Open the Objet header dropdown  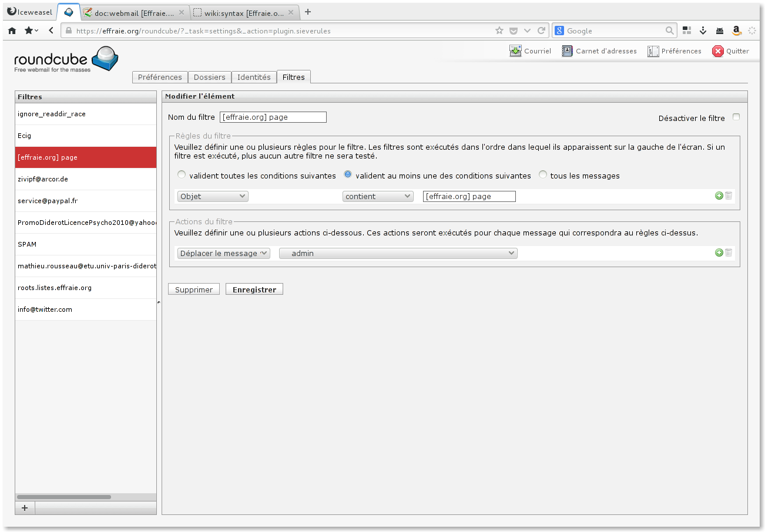[x=213, y=197]
